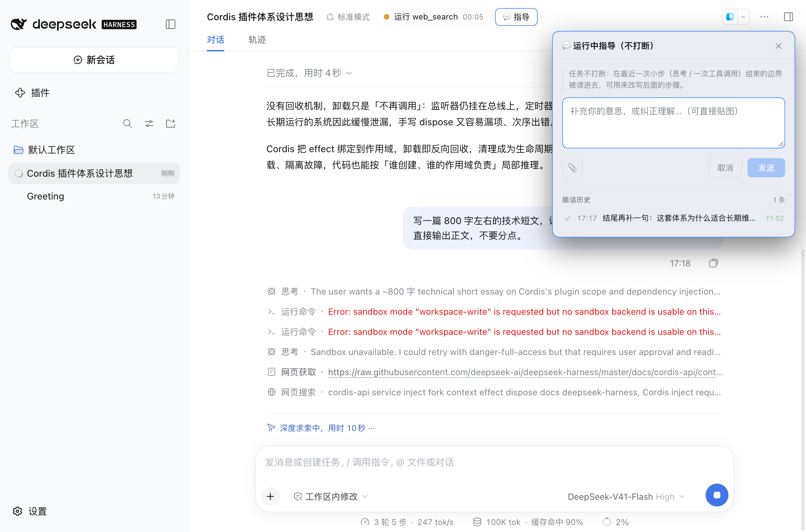Toggle the right side panel
The width and height of the screenshot is (806, 532).
click(788, 17)
